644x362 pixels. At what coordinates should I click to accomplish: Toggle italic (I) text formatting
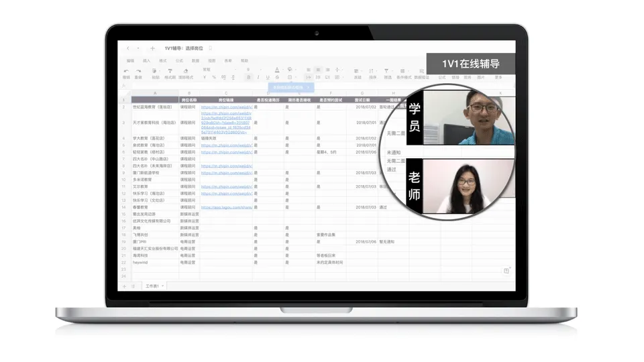[258, 78]
